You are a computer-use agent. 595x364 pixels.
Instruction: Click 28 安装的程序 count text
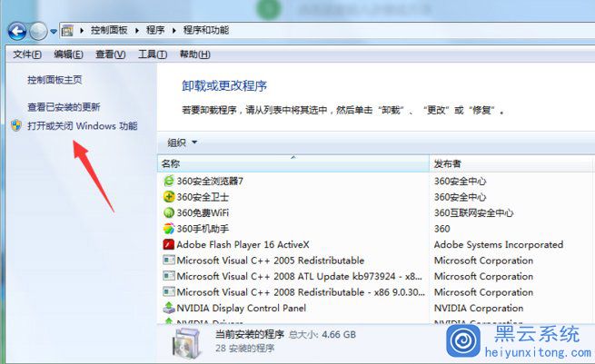[x=244, y=348]
